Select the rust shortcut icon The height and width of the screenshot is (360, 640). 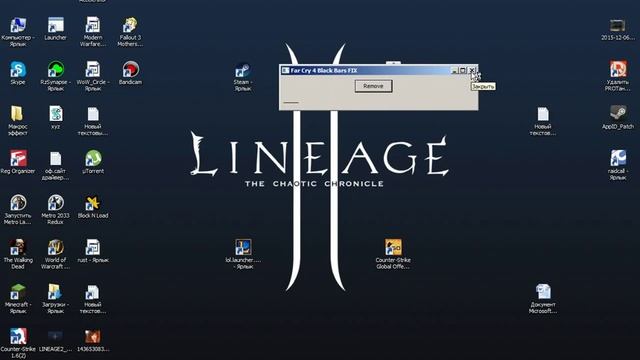[x=93, y=247]
